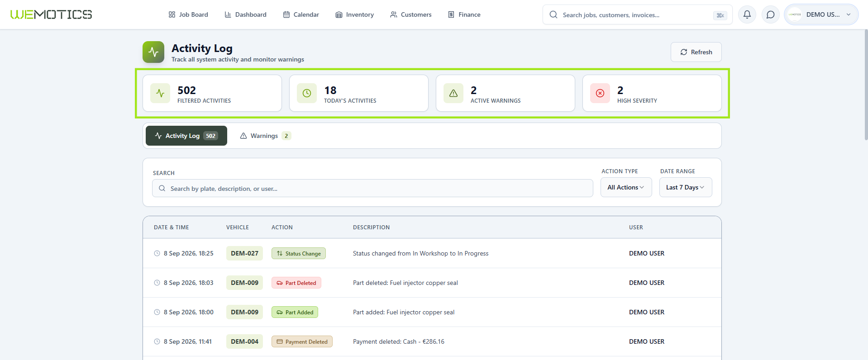Click the Part Deleted action badge

click(296, 283)
